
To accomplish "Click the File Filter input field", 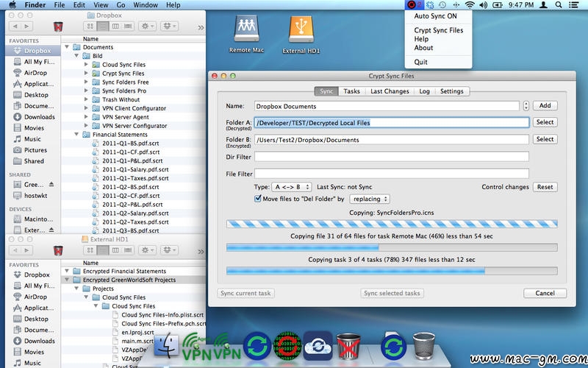I will 392,174.
